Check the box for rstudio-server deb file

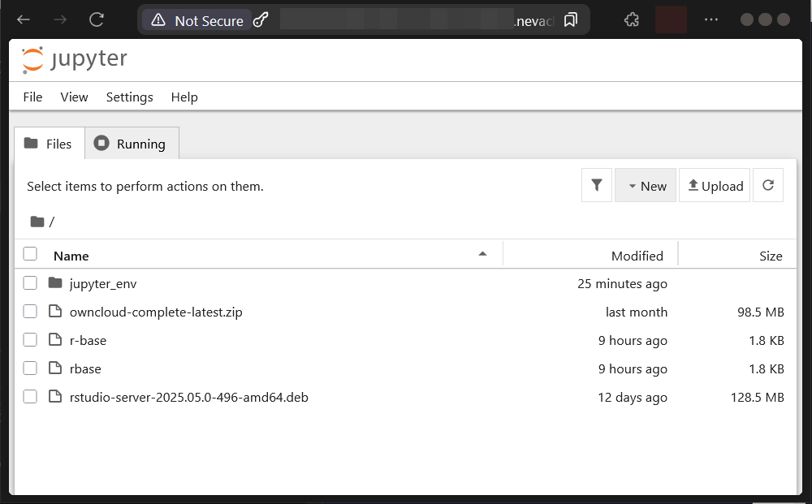[30, 397]
